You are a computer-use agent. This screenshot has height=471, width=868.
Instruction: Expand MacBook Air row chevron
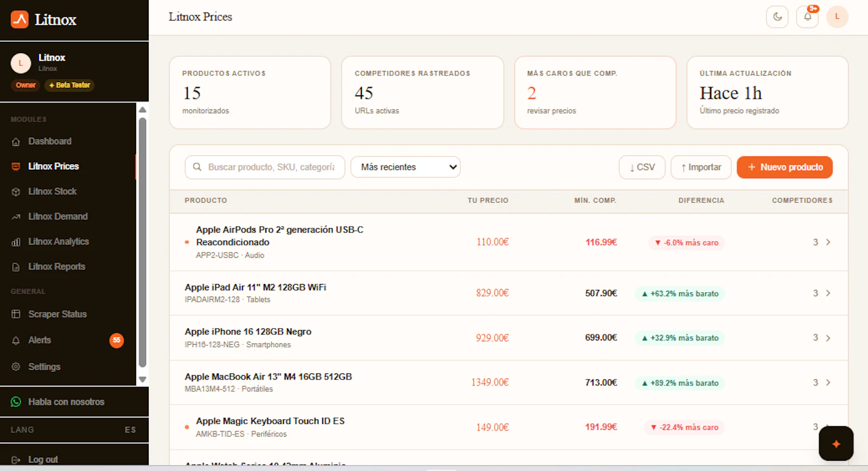click(x=828, y=383)
